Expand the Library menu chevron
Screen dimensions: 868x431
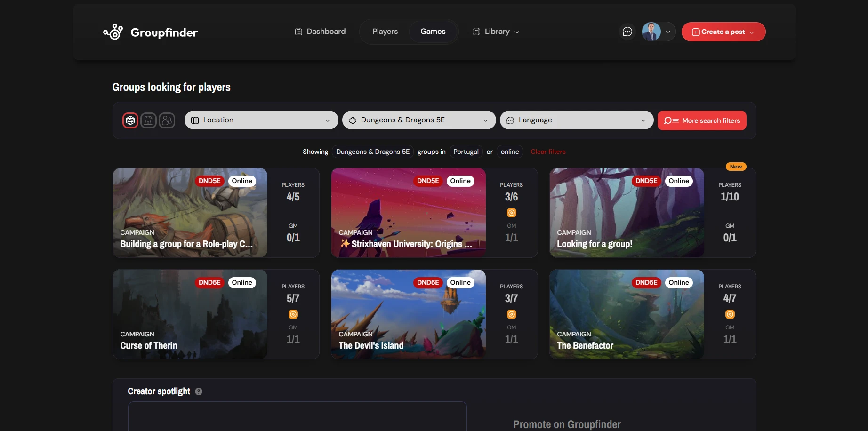(517, 32)
